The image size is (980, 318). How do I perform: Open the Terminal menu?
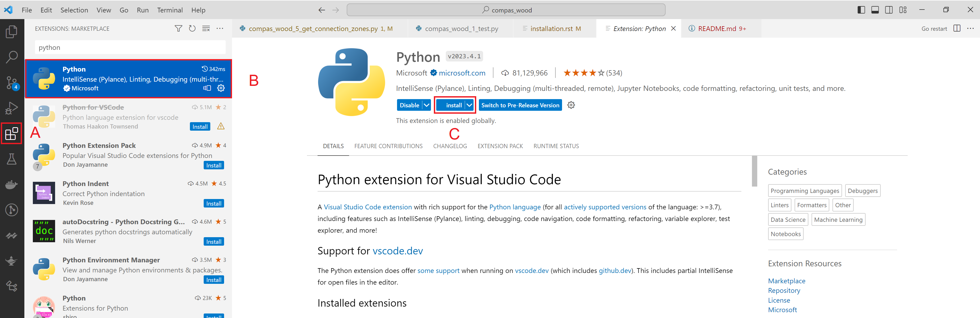170,10
